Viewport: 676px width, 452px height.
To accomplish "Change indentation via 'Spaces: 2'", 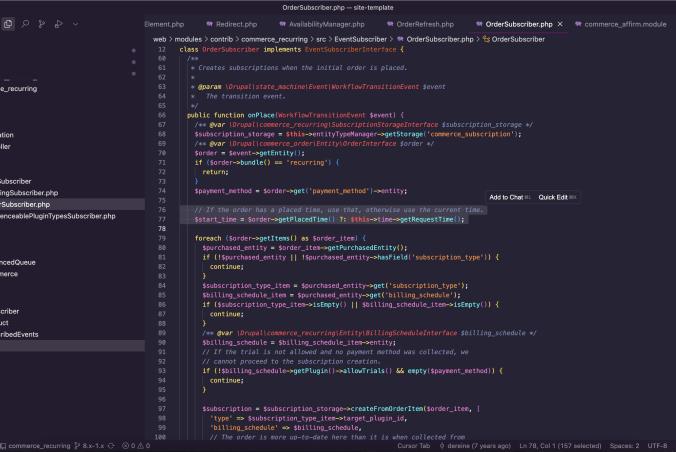I will (624, 446).
